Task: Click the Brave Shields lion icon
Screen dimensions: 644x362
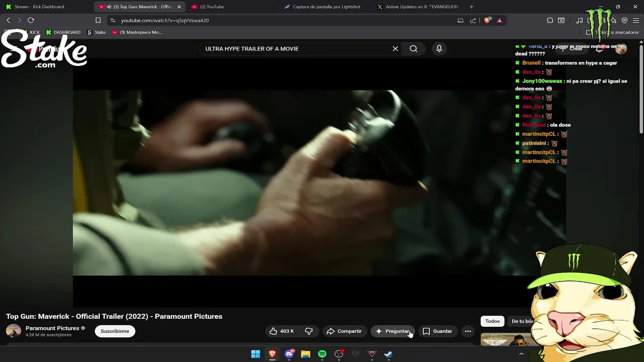Action: 487,21
